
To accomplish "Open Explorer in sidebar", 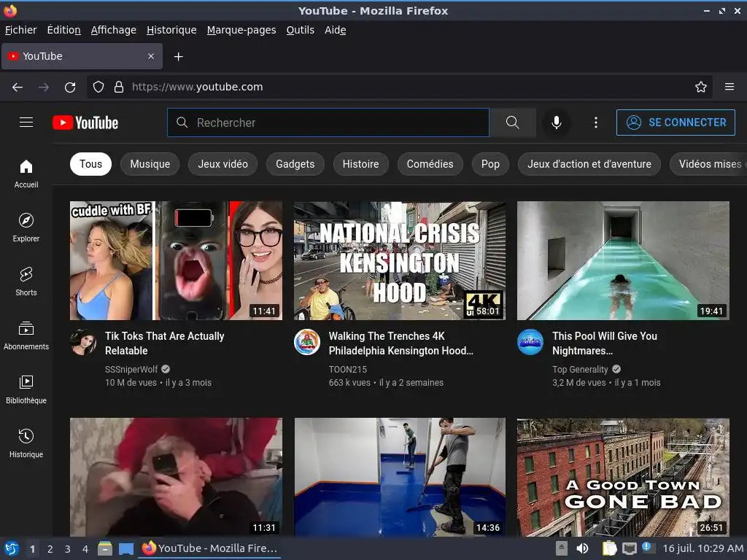I will coord(26,227).
